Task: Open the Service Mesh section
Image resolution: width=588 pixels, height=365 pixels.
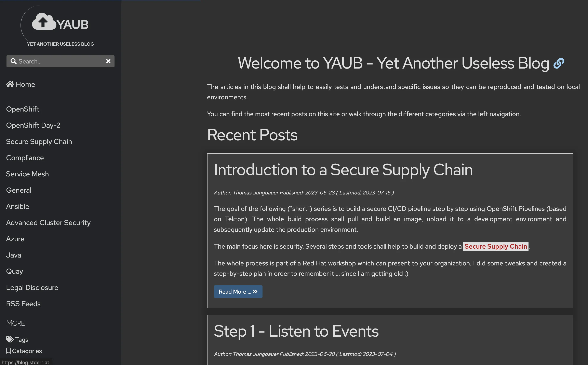Action: (x=27, y=174)
